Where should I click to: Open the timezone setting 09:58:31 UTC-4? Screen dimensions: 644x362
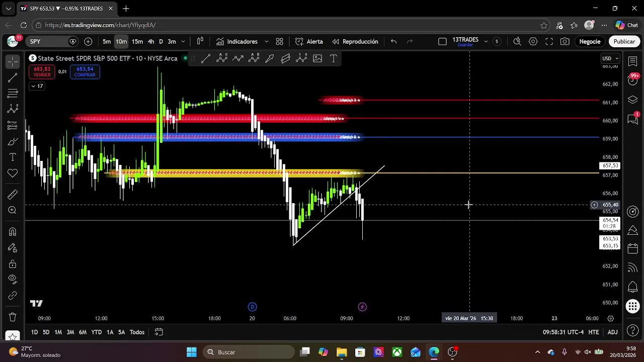pyautogui.click(x=563, y=332)
